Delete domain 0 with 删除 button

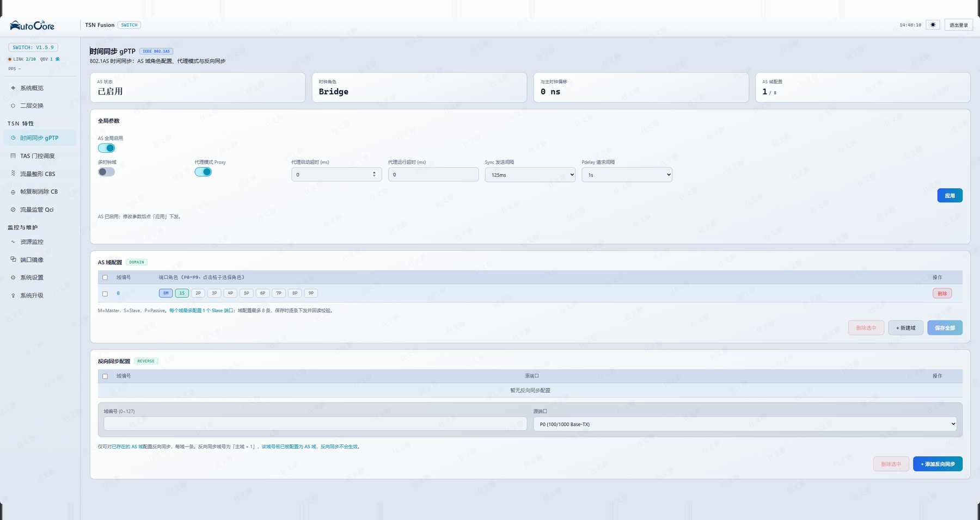(x=942, y=293)
